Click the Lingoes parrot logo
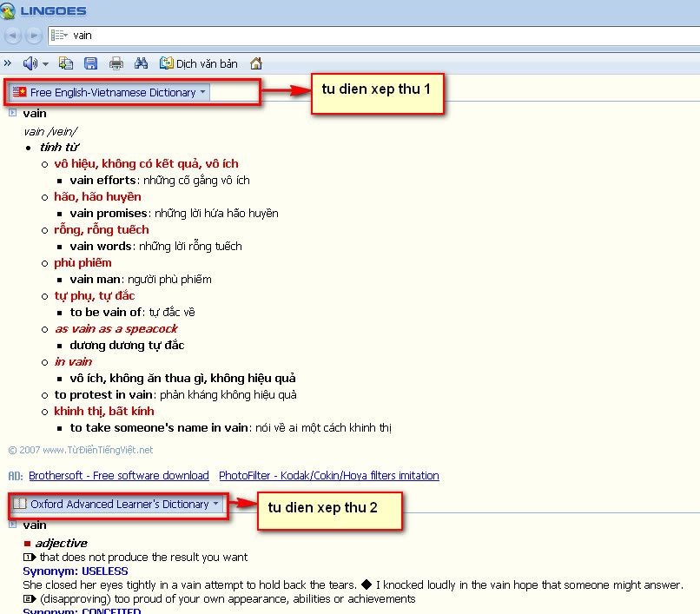The image size is (700, 614). tap(9, 11)
